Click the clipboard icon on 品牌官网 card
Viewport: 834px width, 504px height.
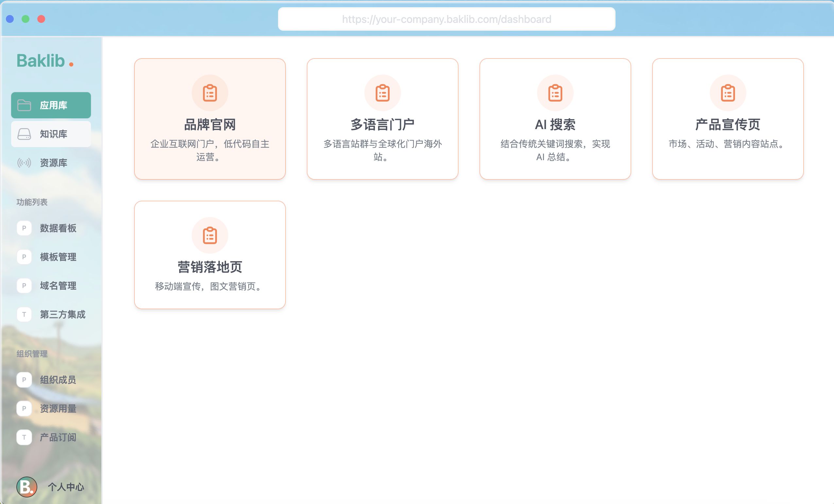(210, 93)
